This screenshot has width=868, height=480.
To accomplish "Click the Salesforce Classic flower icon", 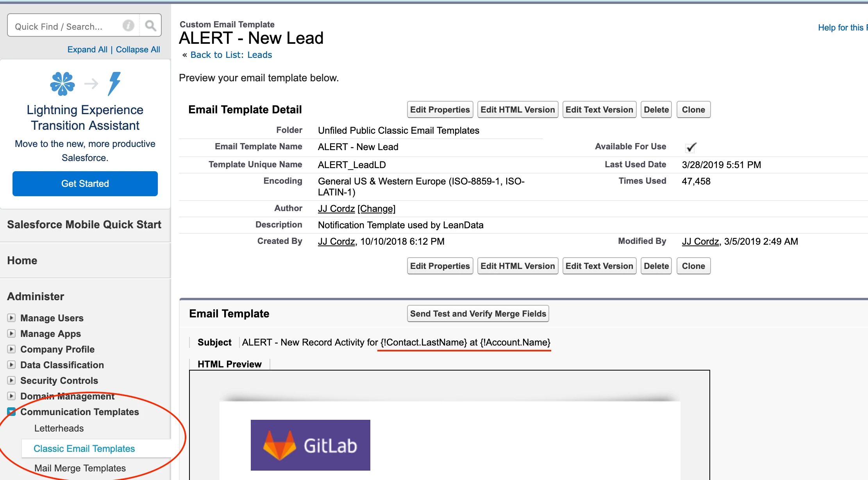I will [x=63, y=83].
